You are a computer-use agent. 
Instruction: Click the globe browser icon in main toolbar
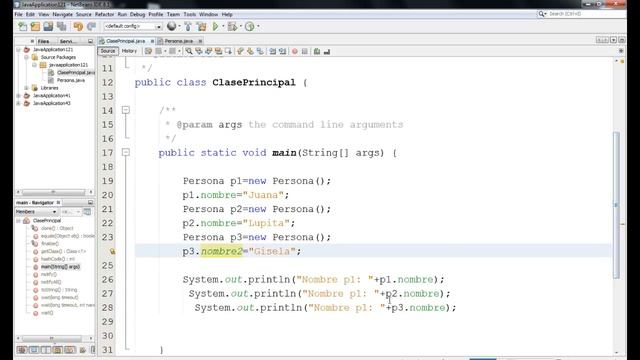(171, 27)
